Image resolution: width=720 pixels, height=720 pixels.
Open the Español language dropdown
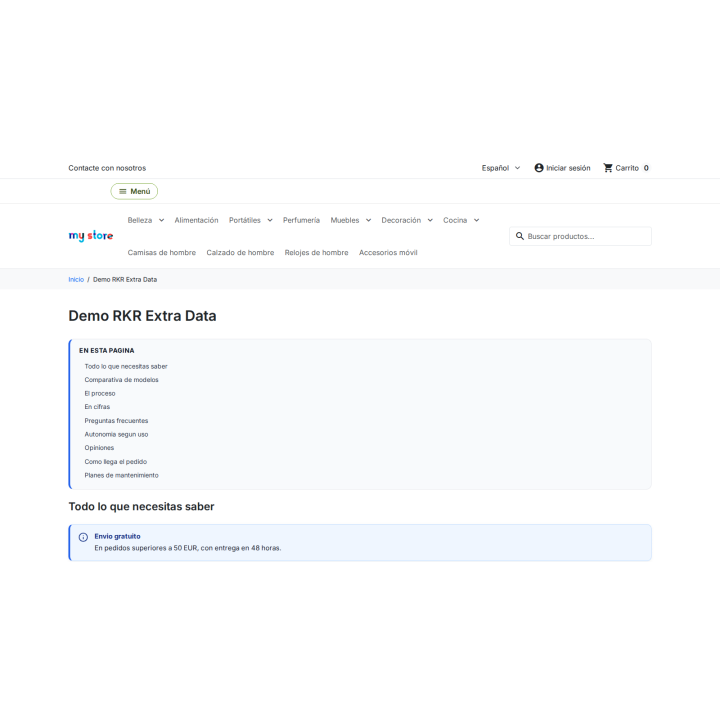point(501,168)
